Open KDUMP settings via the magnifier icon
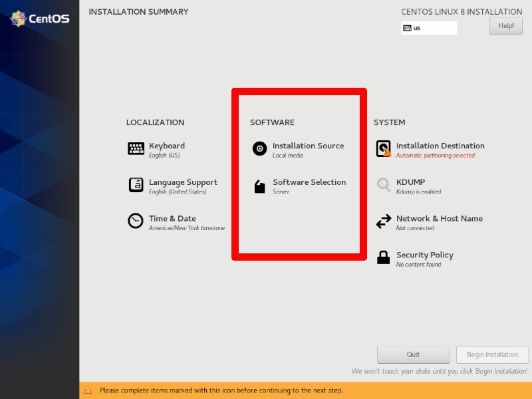This screenshot has width=532, height=399. pyautogui.click(x=384, y=186)
